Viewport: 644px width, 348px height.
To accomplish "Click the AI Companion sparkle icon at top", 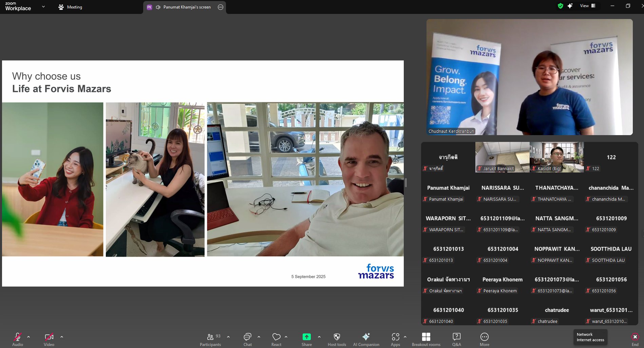I will (x=570, y=6).
